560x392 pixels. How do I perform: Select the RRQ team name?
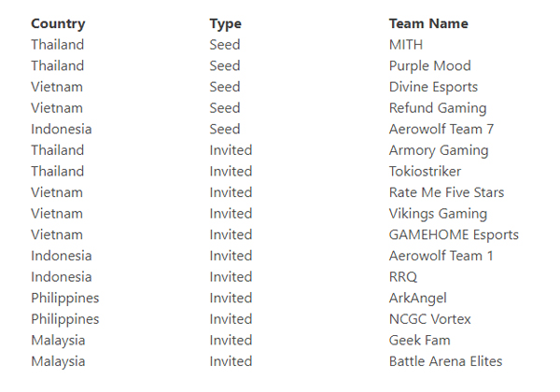click(x=403, y=277)
